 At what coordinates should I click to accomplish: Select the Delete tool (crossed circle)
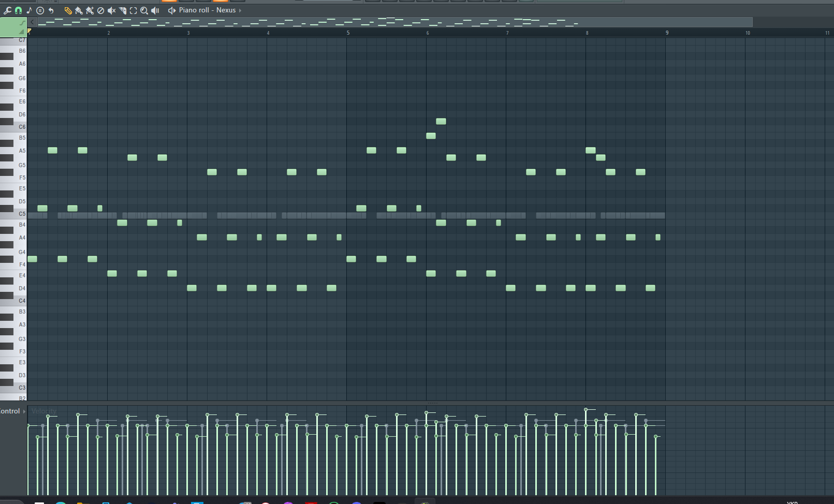(x=101, y=10)
